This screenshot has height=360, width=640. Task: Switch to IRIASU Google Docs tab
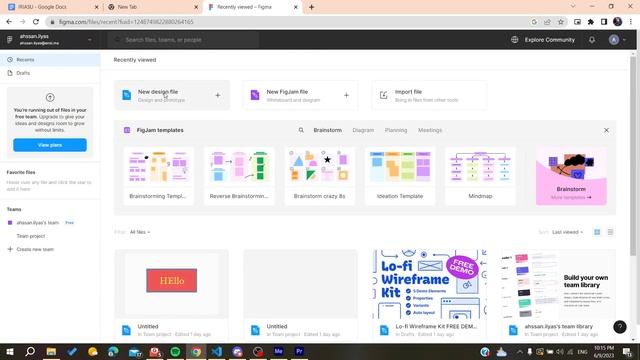pyautogui.click(x=53, y=7)
